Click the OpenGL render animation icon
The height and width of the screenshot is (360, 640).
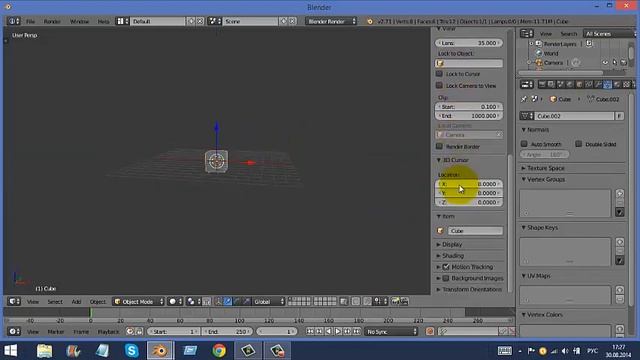tap(404, 302)
